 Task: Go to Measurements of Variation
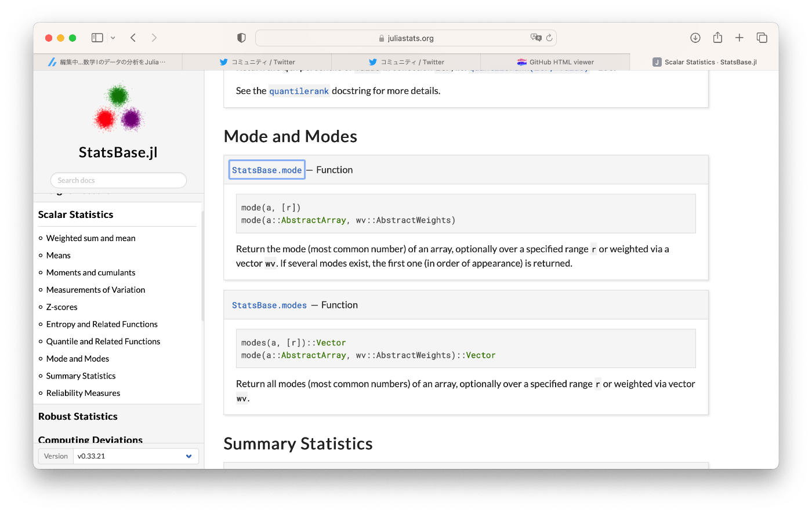tap(96, 290)
